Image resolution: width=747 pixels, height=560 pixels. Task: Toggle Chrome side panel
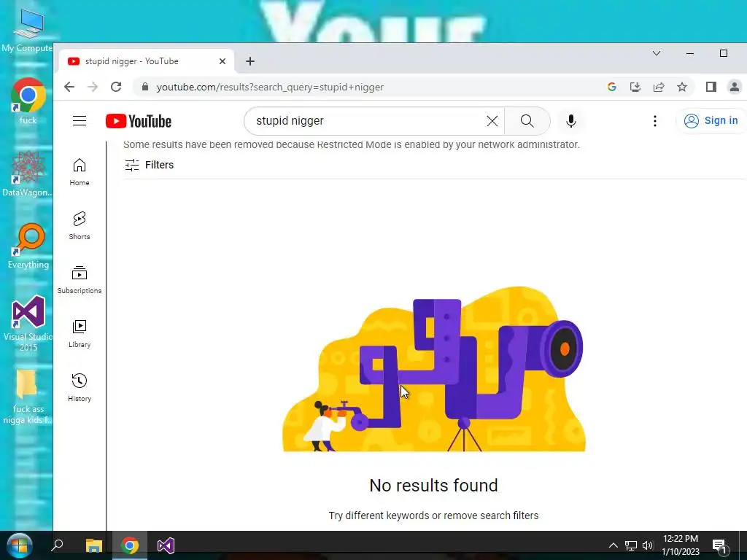click(711, 87)
